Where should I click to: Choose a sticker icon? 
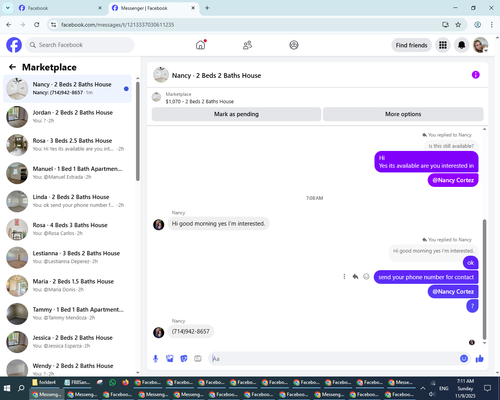tap(184, 359)
